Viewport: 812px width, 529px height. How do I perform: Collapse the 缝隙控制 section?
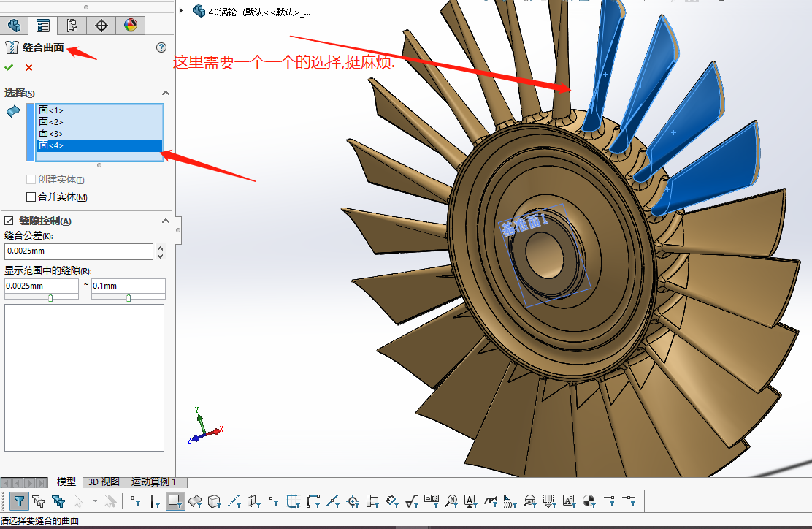[x=166, y=220]
